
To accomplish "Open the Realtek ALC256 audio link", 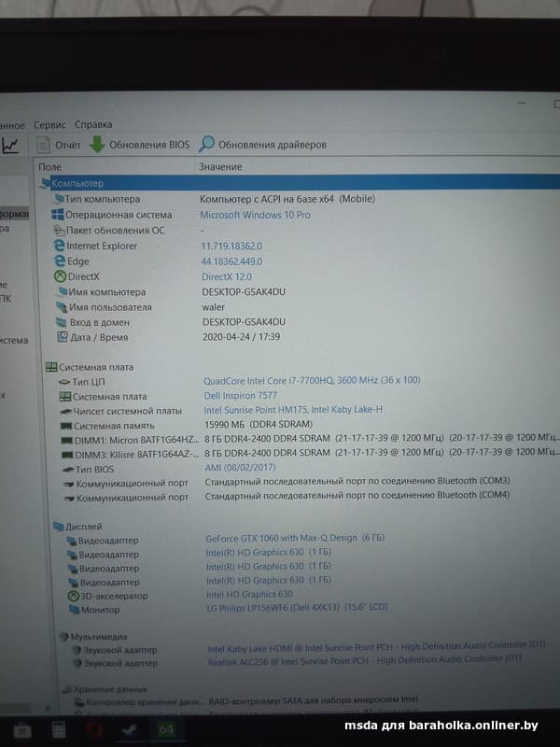I will (364, 660).
